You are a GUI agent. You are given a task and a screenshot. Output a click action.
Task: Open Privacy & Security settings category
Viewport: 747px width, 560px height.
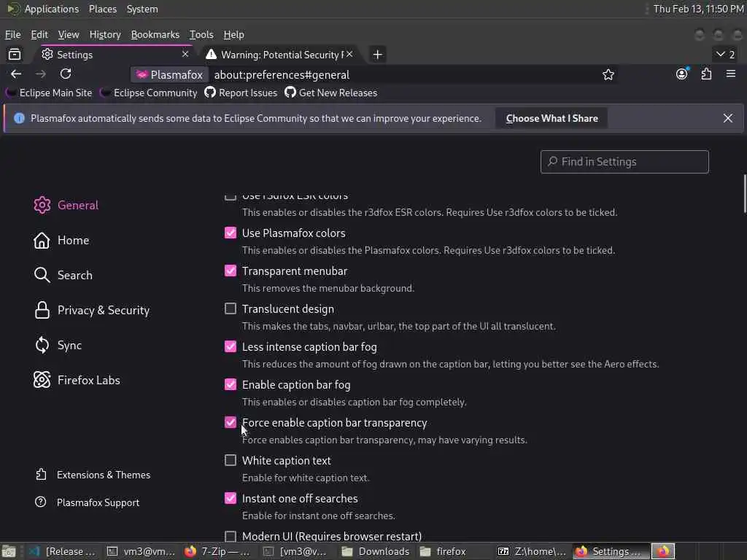pos(91,311)
